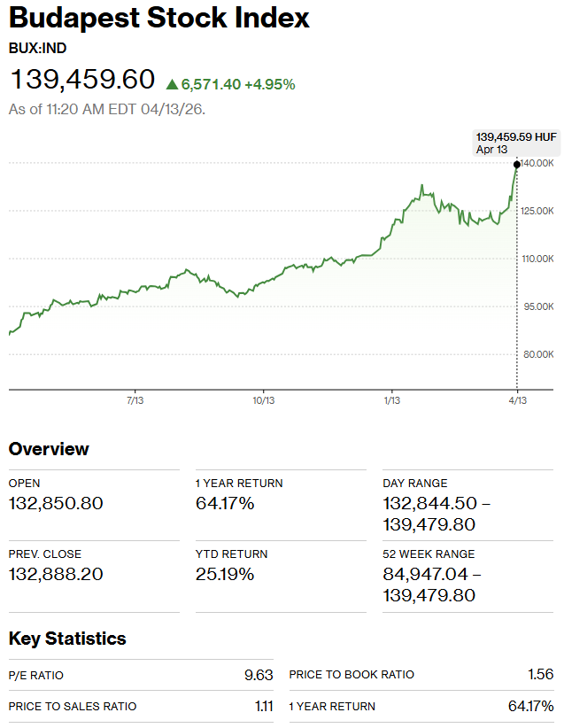Click the OPEN value 132,850.80

coord(56,504)
